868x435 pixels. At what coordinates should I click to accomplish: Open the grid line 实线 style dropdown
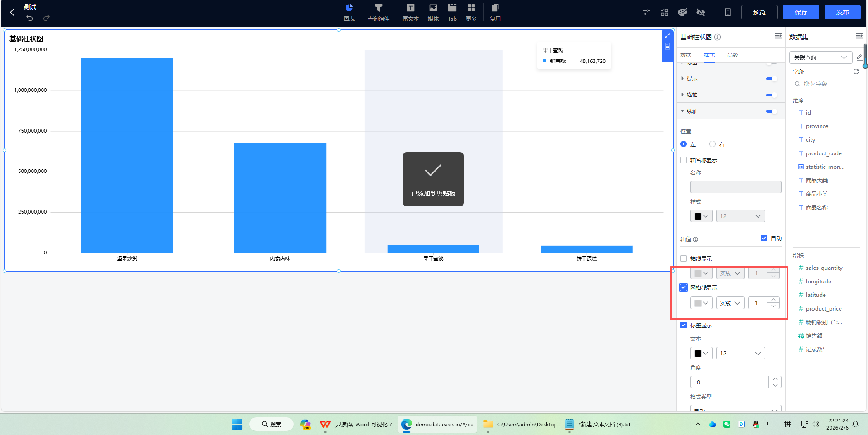click(730, 303)
